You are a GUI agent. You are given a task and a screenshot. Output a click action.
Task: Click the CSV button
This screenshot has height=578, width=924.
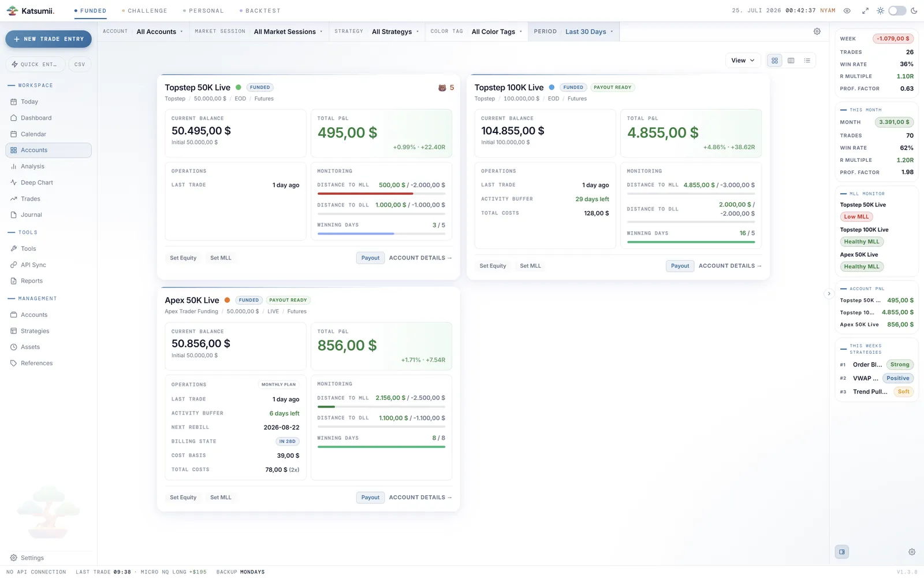click(x=80, y=64)
